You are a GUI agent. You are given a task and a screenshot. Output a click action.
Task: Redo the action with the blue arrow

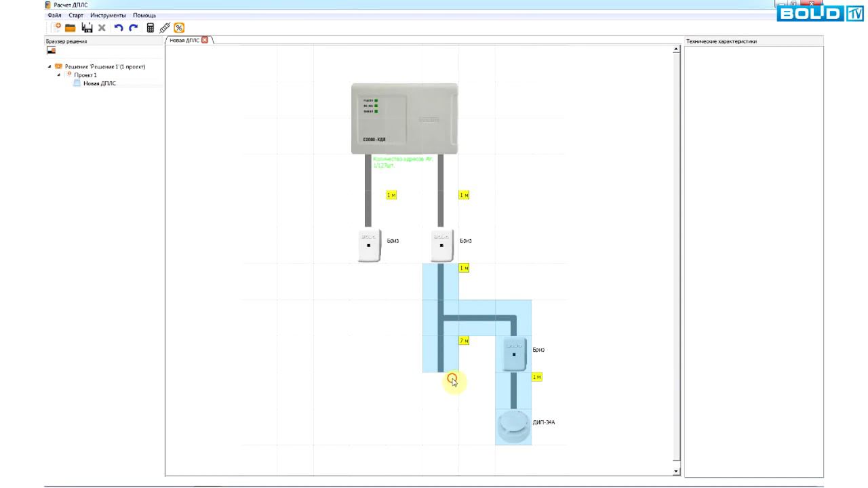[133, 28]
